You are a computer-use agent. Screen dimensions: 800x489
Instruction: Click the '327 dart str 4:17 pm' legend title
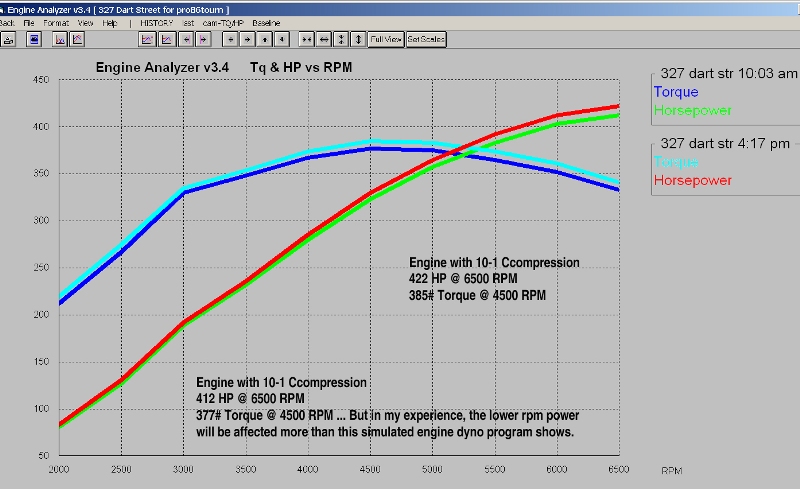[x=725, y=143]
